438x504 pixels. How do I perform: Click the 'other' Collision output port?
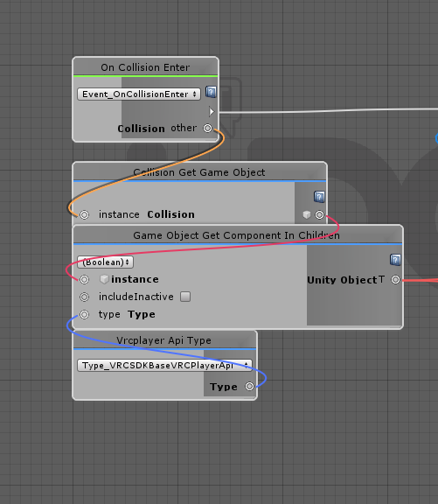coord(208,129)
